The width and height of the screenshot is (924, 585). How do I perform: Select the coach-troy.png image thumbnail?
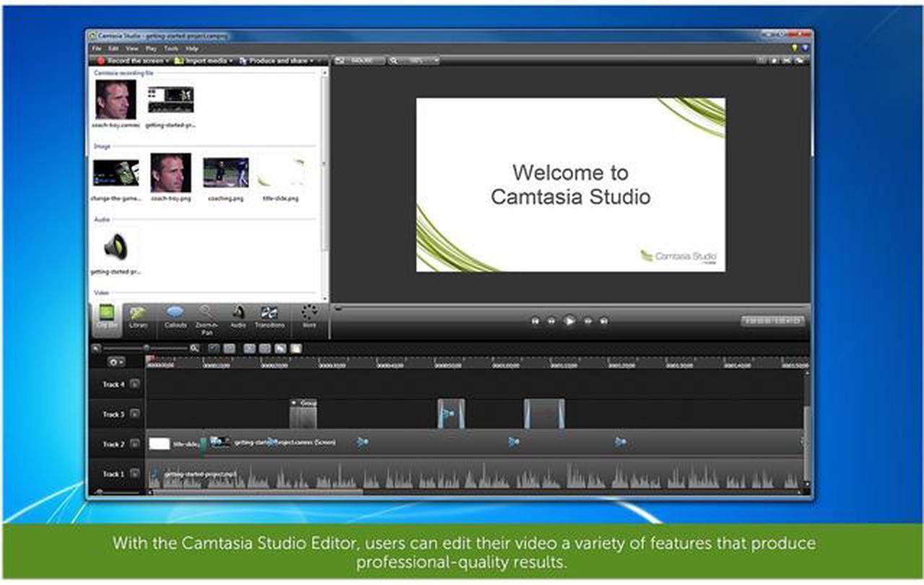click(x=171, y=172)
